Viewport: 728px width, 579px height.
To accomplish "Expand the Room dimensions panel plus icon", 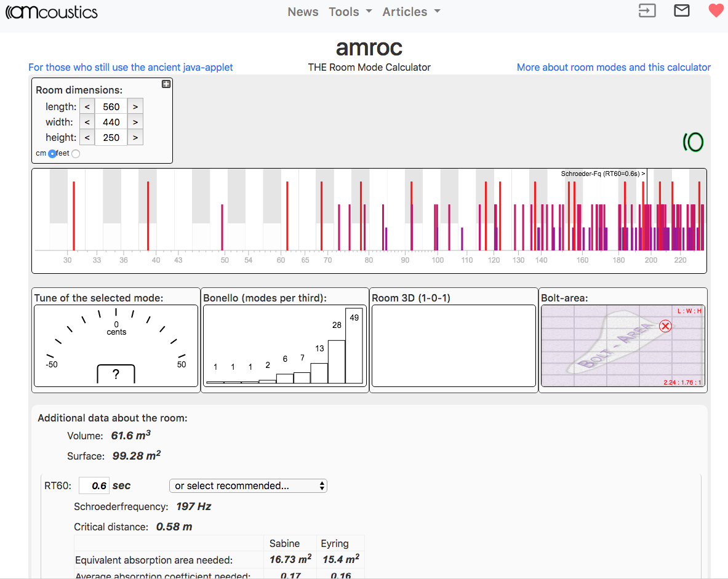I will click(166, 84).
